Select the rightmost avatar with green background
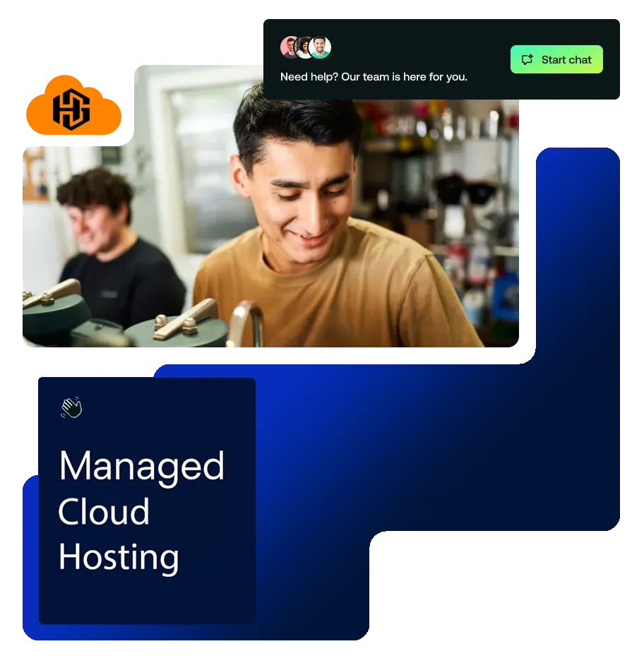 click(321, 47)
